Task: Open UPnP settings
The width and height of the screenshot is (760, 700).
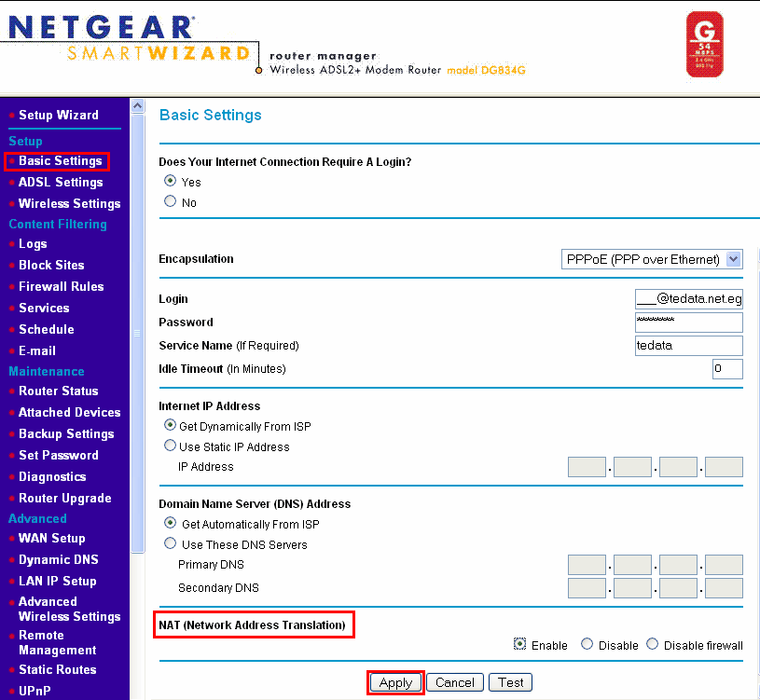Action: 35,691
